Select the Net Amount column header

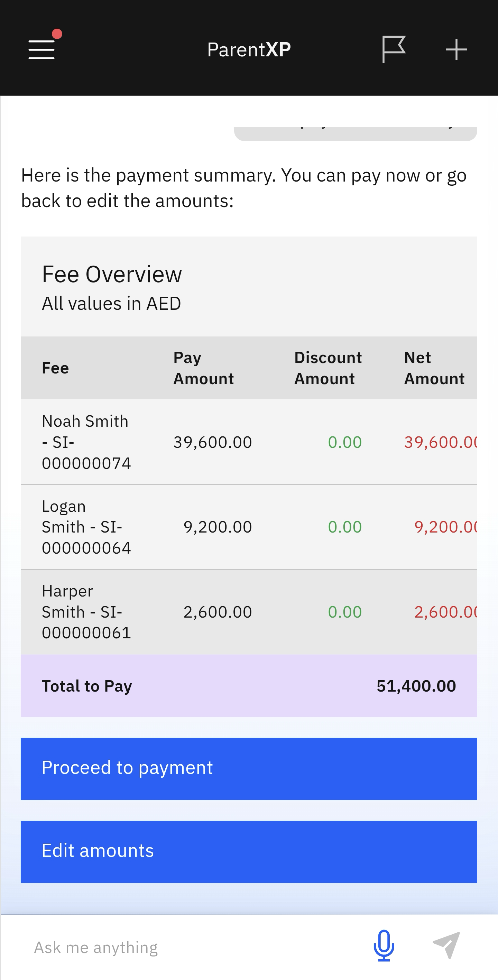click(x=434, y=368)
